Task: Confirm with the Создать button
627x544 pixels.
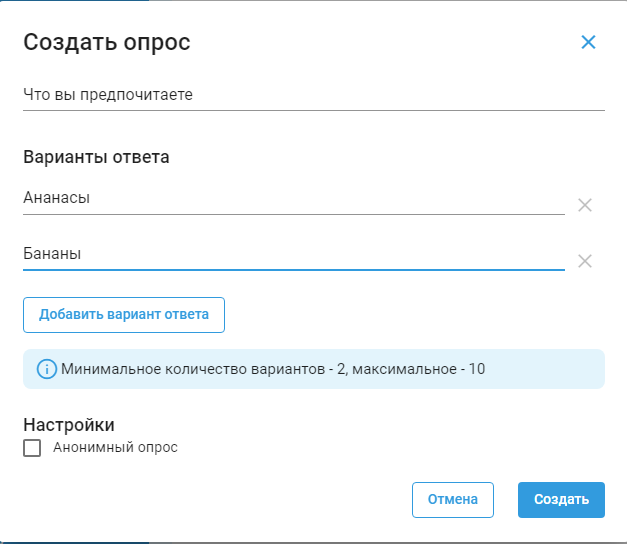Action: [561, 500]
